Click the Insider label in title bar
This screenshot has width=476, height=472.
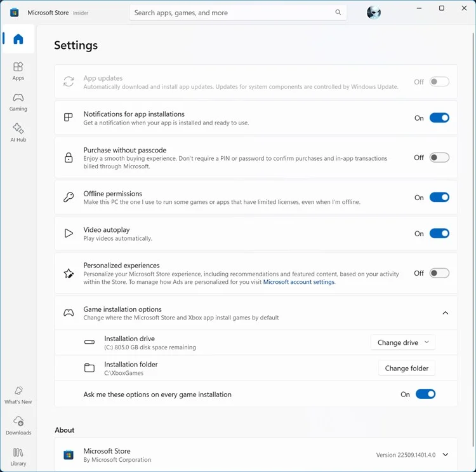(x=81, y=13)
